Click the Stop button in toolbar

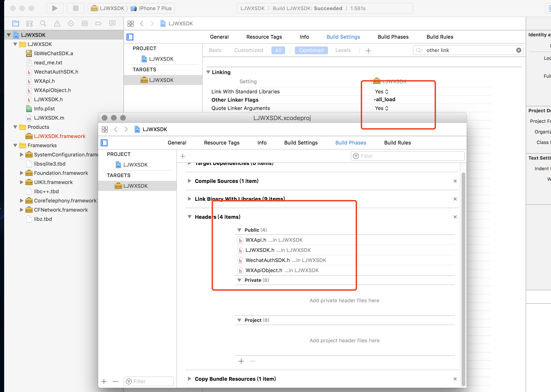pos(76,9)
